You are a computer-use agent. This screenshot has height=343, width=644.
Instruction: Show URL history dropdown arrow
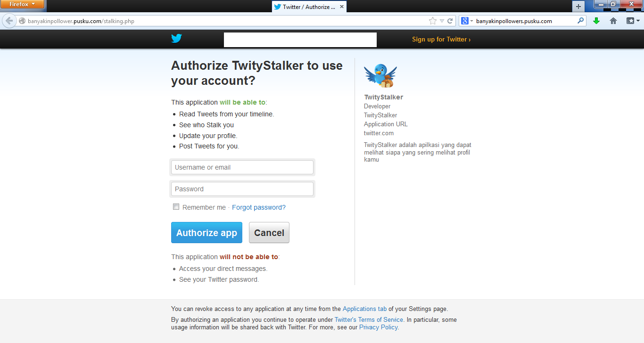click(x=442, y=21)
